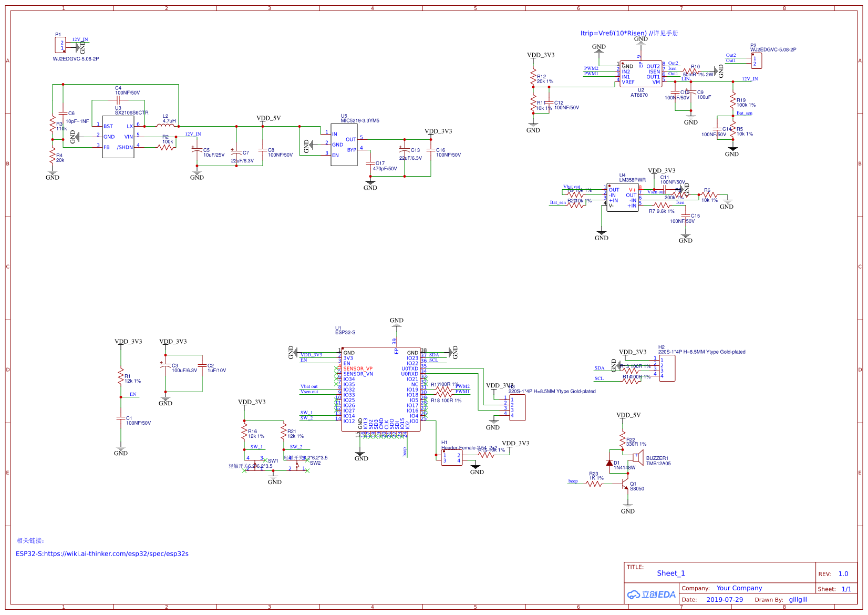Select the R22 330R resistor symbol

click(x=623, y=439)
